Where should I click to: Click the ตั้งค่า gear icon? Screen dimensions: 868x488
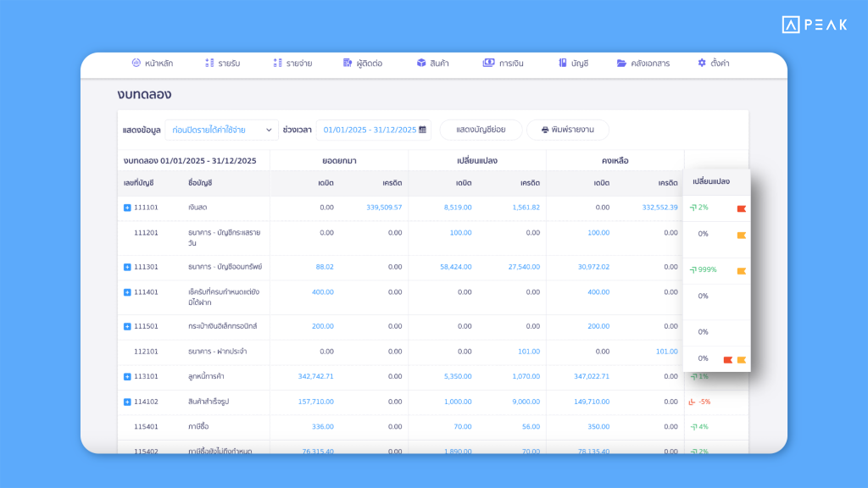[x=702, y=63]
